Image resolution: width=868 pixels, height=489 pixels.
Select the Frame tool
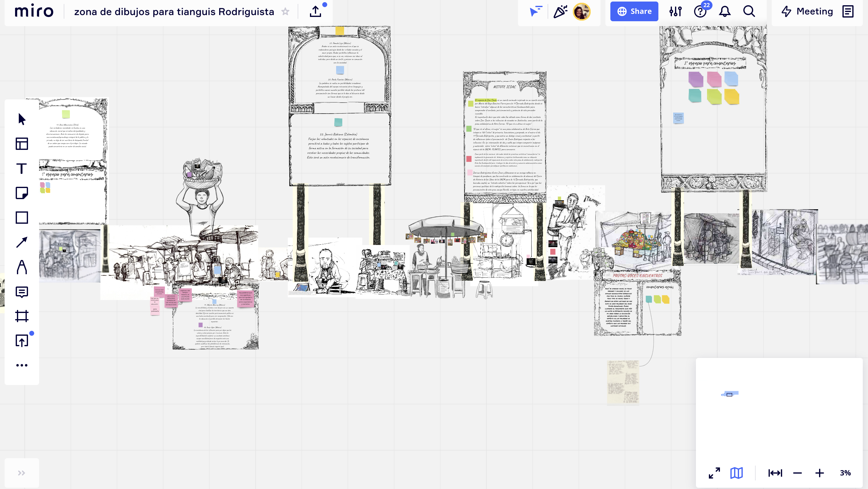point(22,316)
